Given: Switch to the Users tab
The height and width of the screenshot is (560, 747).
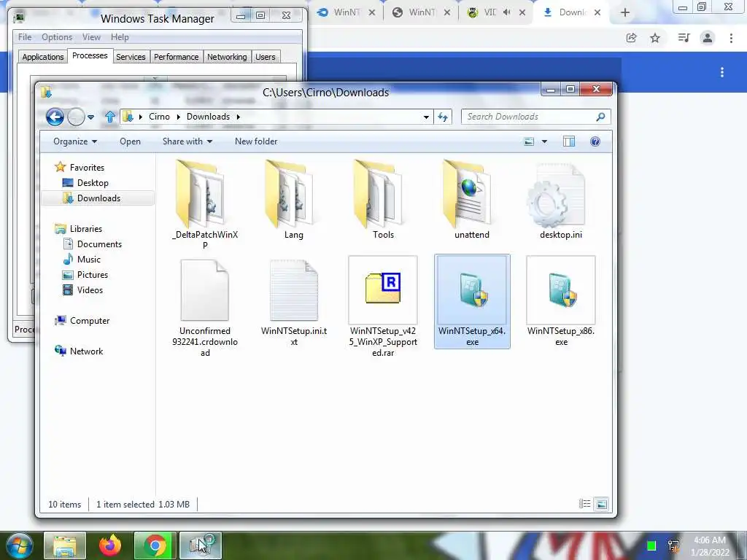Looking at the screenshot, I should click(x=266, y=57).
